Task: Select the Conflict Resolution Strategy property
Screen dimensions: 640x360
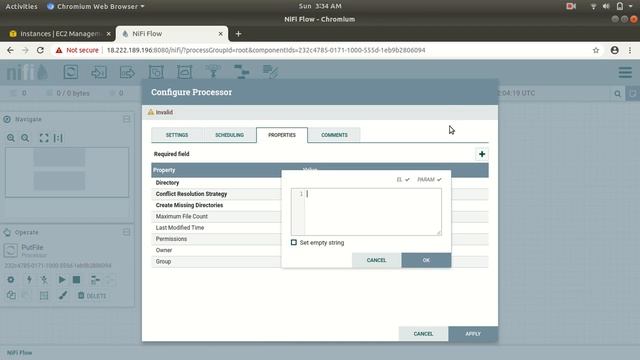Action: pyautogui.click(x=216, y=194)
